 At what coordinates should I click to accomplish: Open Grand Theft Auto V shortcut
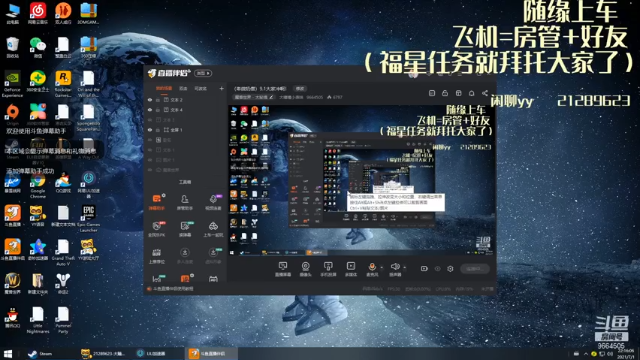(x=63, y=252)
